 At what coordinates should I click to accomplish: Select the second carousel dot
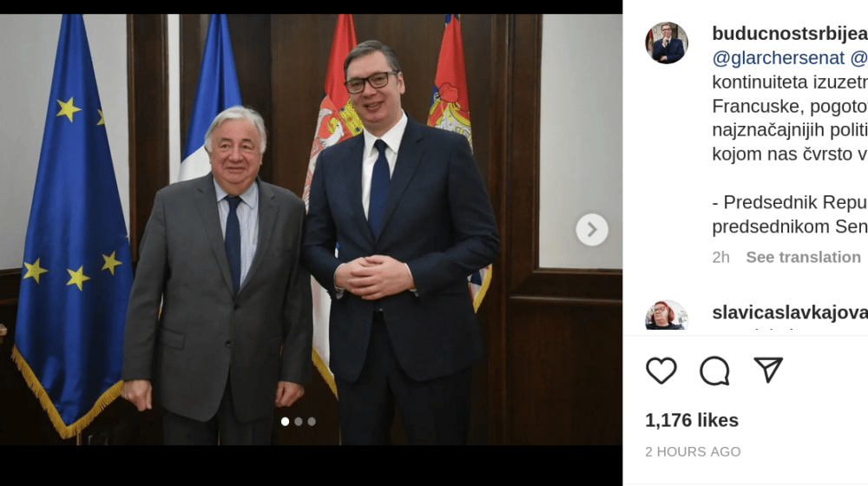(x=299, y=421)
